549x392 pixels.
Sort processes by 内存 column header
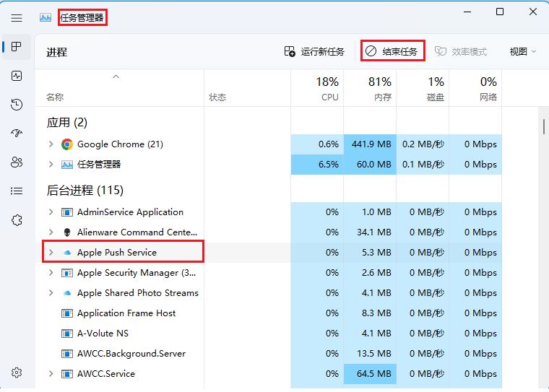(x=370, y=89)
